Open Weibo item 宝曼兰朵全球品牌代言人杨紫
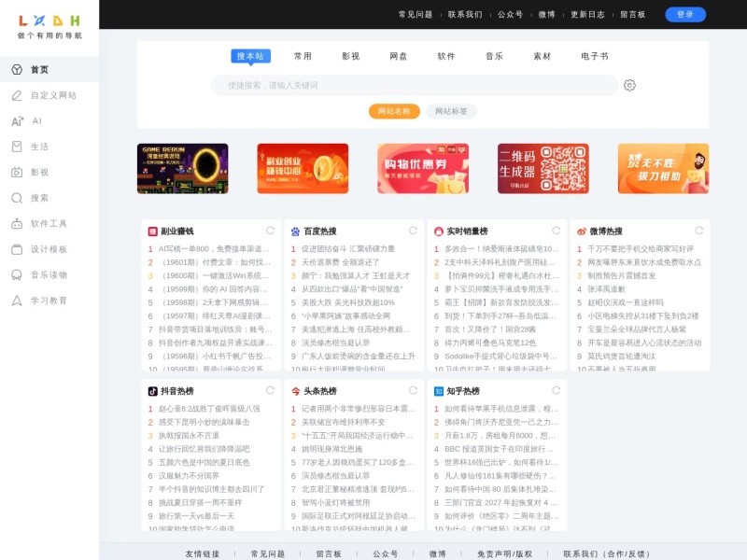The image size is (747, 560). point(637,329)
